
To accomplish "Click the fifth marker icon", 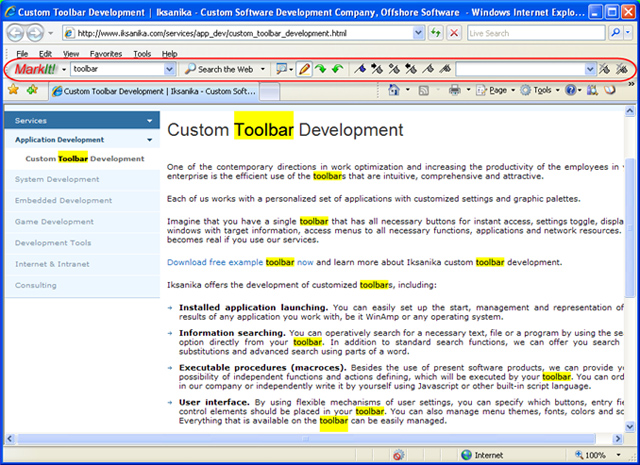I will coord(427,69).
